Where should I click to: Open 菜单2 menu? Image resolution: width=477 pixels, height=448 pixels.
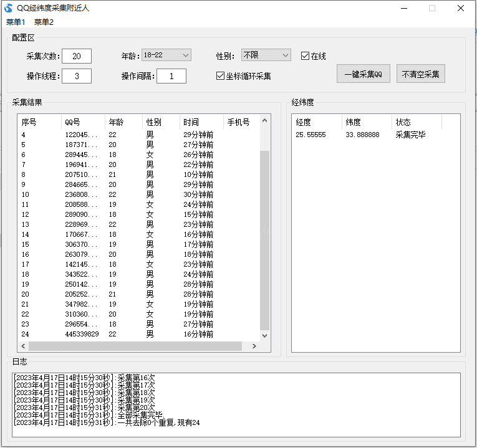[x=44, y=22]
